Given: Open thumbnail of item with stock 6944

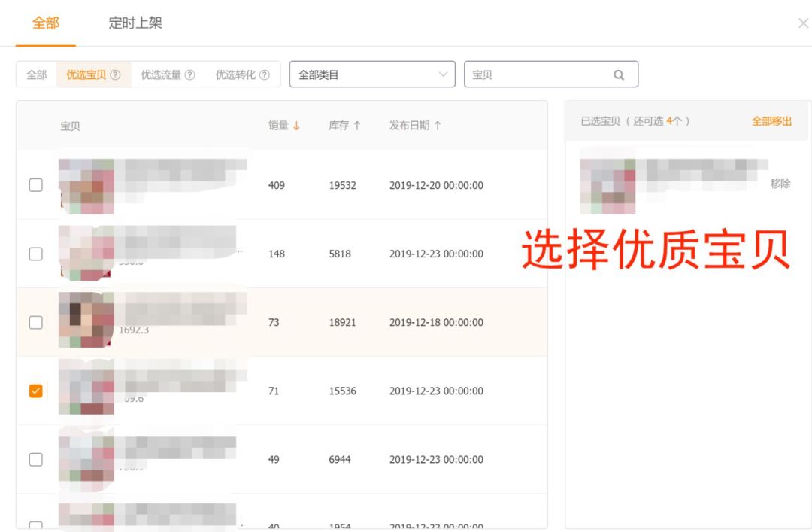Looking at the screenshot, I should 86,459.
